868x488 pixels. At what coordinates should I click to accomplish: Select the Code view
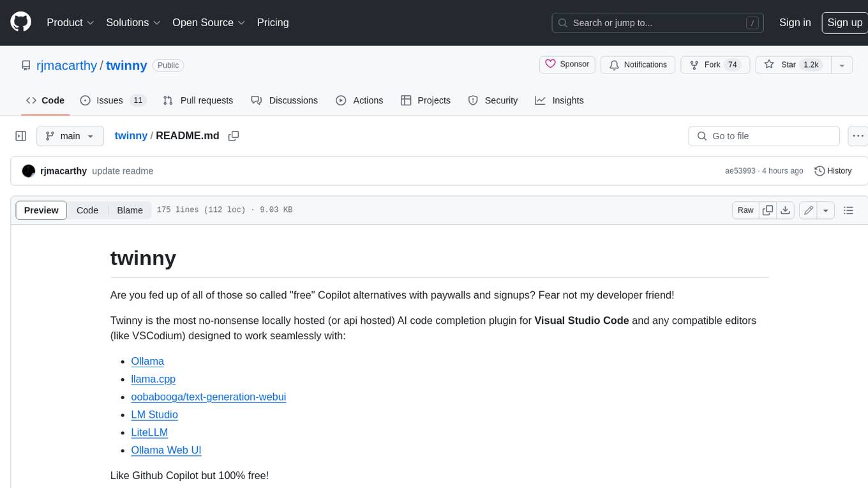click(87, 210)
